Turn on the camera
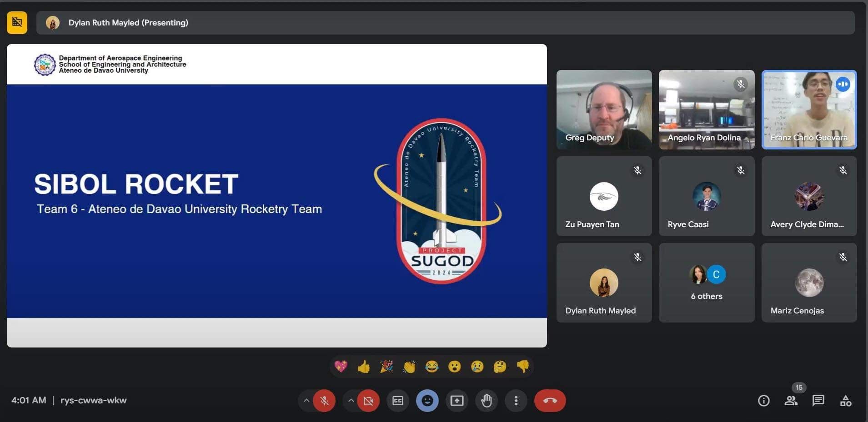The width and height of the screenshot is (868, 422). 368,401
